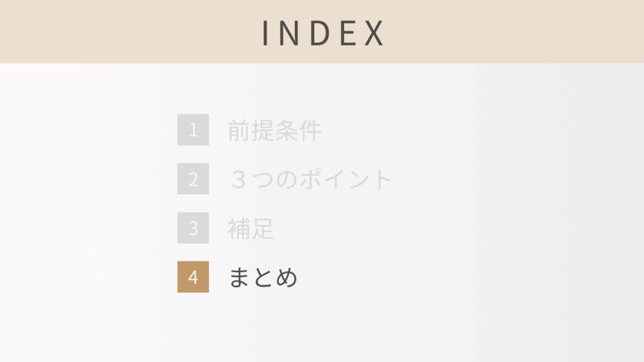
Task: Open the active まとめ entry
Action: coord(263,278)
